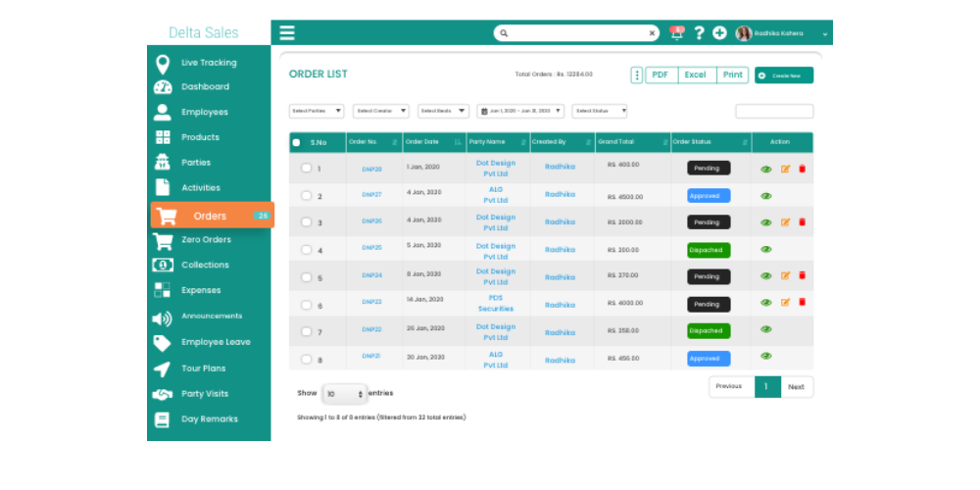Open the Select Creator dropdown

click(x=381, y=112)
